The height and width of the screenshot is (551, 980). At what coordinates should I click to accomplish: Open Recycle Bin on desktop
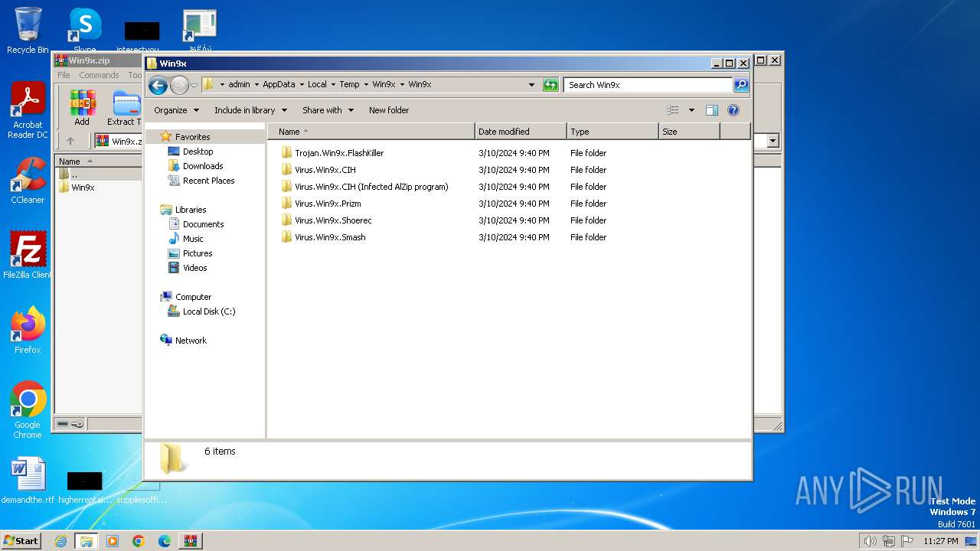[28, 31]
